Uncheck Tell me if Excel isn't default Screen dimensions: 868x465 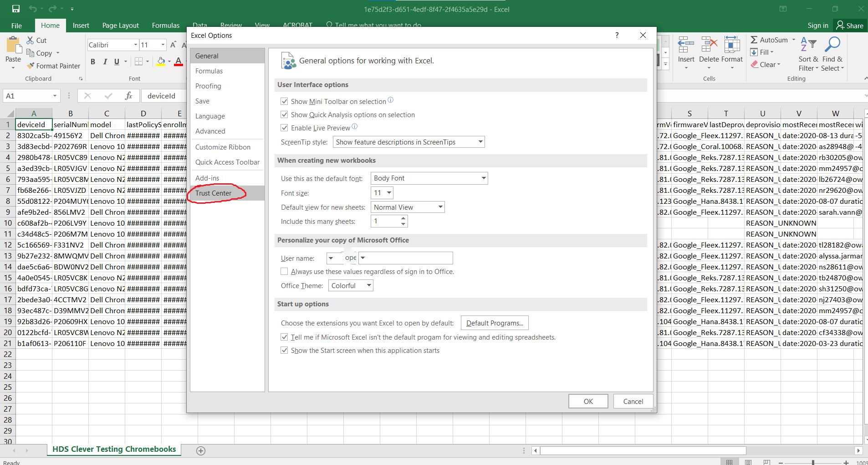click(284, 337)
